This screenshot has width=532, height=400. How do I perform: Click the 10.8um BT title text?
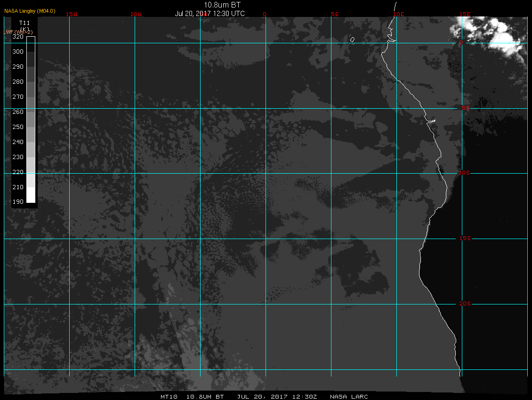coord(222,5)
